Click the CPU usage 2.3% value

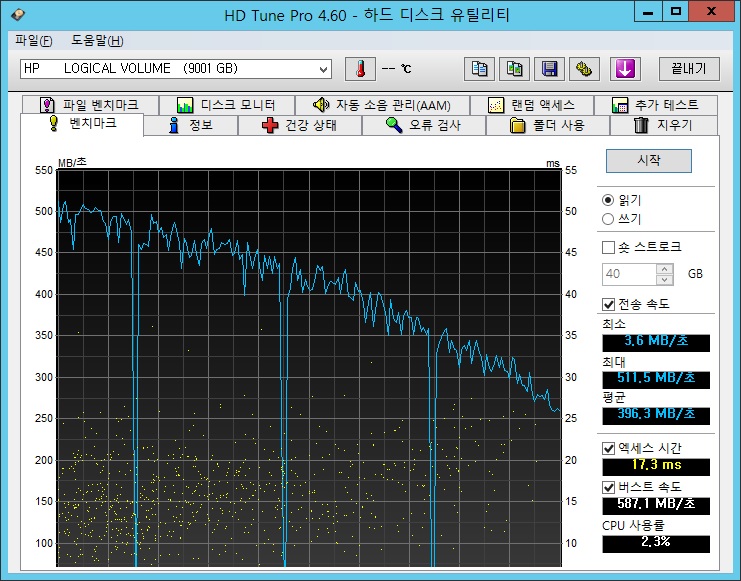[x=656, y=544]
